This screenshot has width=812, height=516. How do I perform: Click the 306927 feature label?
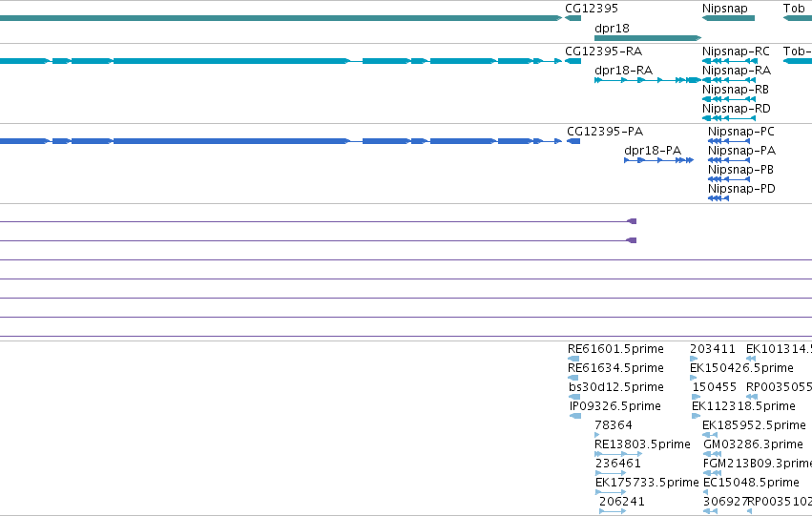tap(725, 502)
